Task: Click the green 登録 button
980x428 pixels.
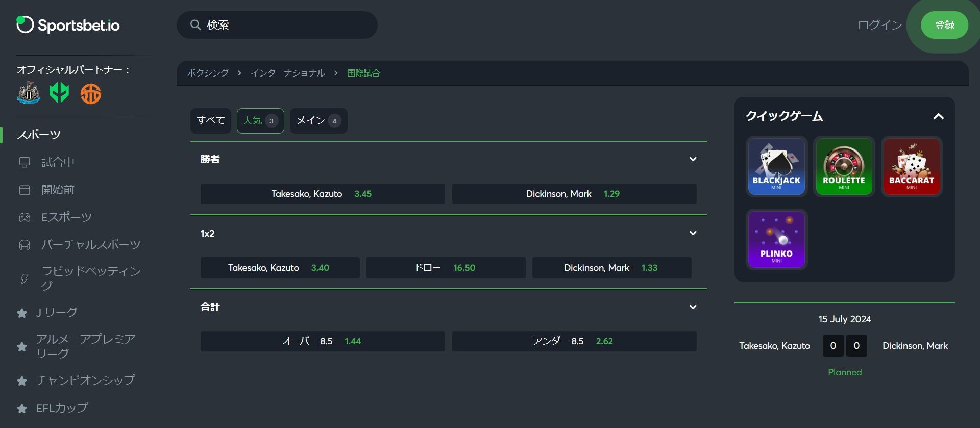Action: (x=944, y=25)
